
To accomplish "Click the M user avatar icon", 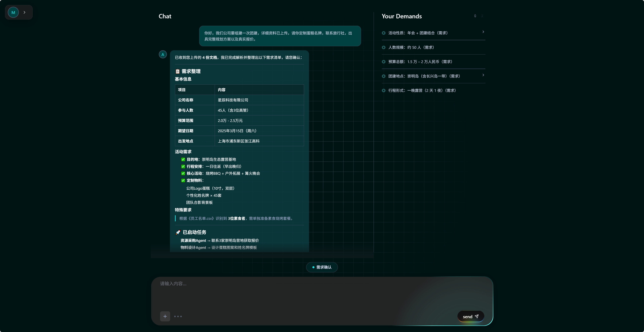I will (13, 12).
